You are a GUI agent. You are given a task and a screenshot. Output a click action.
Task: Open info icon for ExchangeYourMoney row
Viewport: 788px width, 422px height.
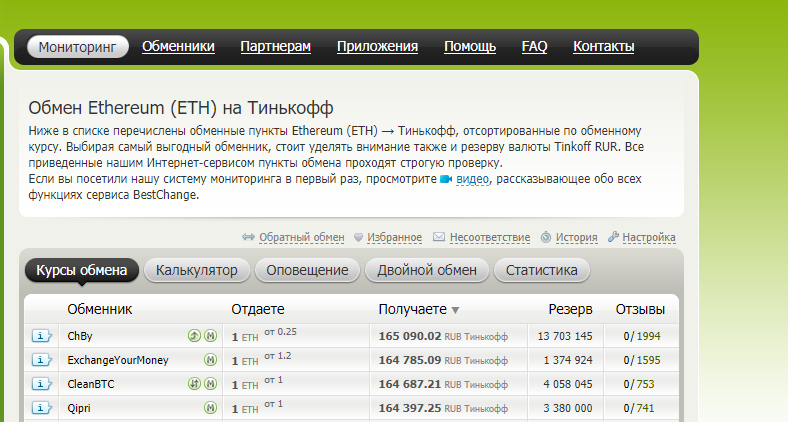coord(42,360)
